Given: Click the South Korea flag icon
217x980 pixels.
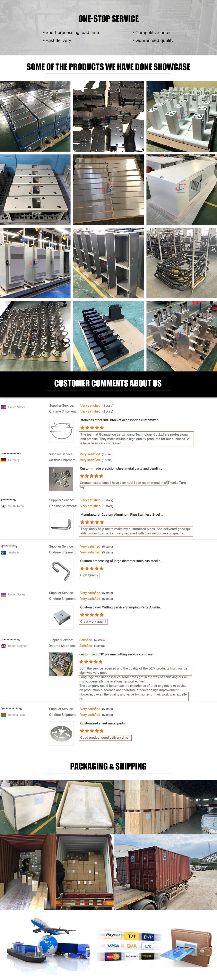Looking at the screenshot, I should [x=3, y=506].
